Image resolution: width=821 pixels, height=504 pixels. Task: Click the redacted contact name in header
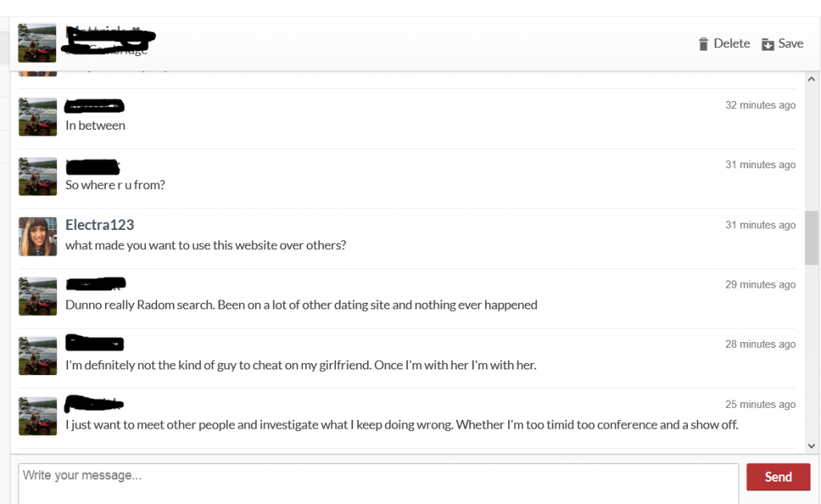click(x=108, y=40)
